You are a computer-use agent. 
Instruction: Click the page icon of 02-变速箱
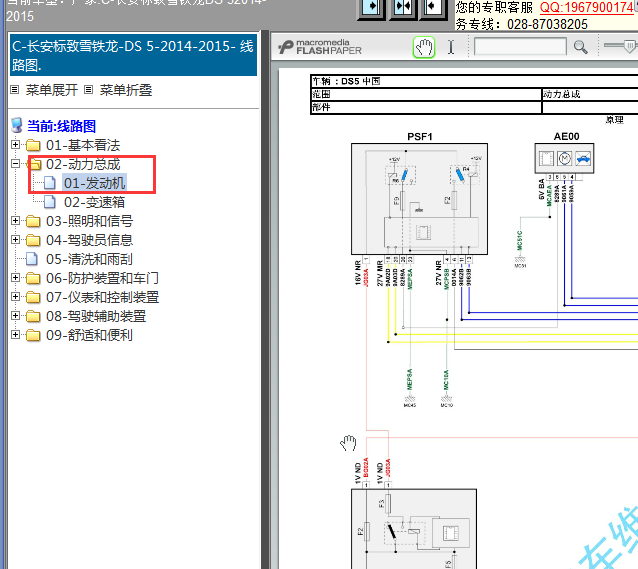50,202
